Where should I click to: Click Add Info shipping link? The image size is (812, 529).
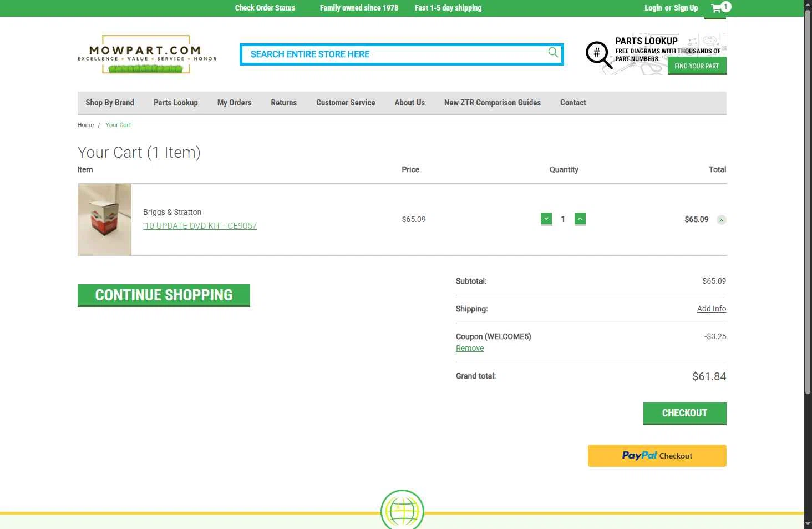[x=712, y=309]
